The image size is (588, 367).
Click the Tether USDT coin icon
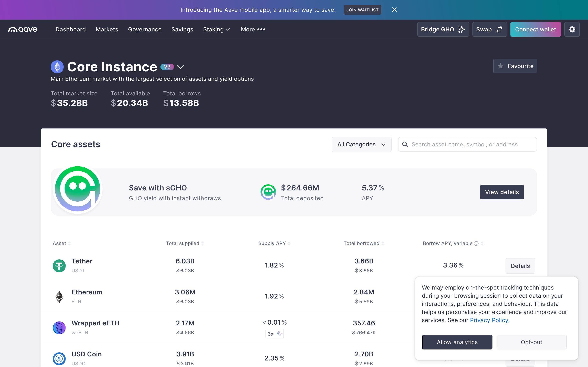[x=59, y=266]
